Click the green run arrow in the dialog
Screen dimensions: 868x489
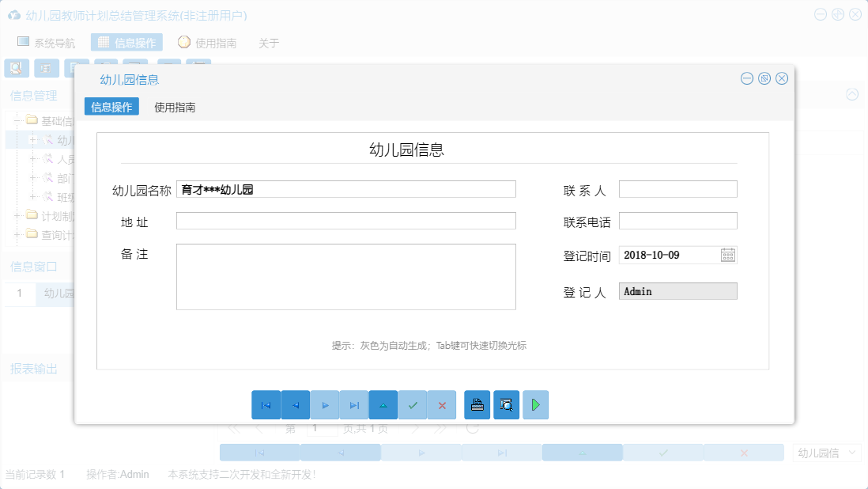tap(535, 404)
